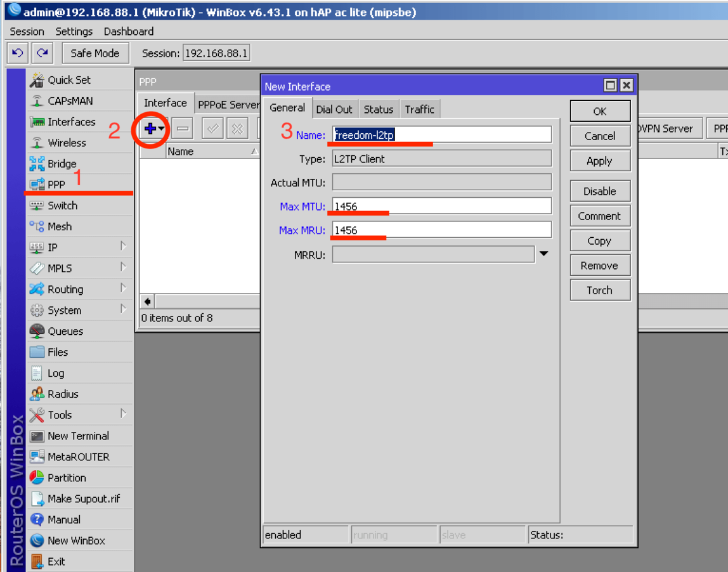The width and height of the screenshot is (728, 572).
Task: Click Disable button in New Interface dialog
Action: pyautogui.click(x=599, y=191)
